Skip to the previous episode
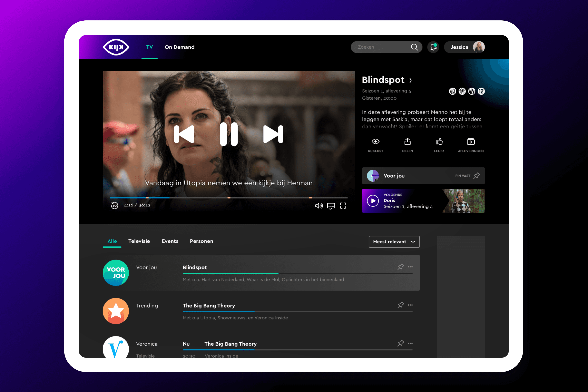Screen dimensions: 588x392 coord(184,134)
